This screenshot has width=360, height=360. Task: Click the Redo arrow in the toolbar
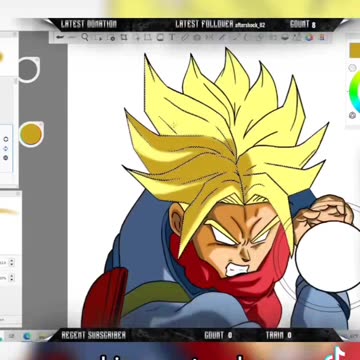pyautogui.click(x=72, y=37)
